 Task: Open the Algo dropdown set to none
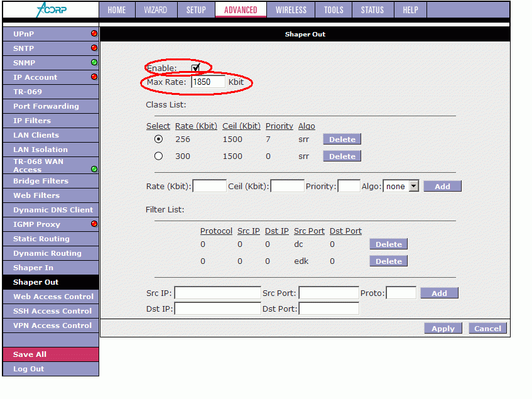[x=401, y=186]
